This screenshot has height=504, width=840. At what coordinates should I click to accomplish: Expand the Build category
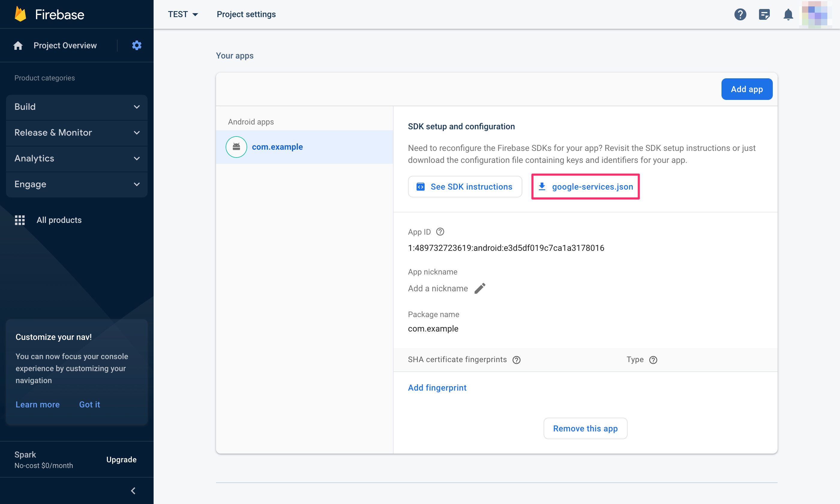tap(77, 106)
